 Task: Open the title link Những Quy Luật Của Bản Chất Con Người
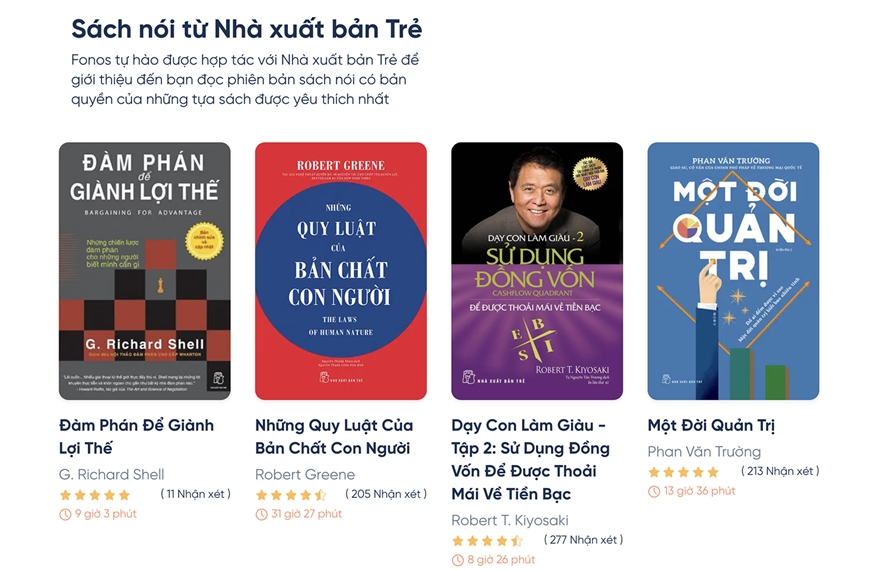click(x=334, y=437)
